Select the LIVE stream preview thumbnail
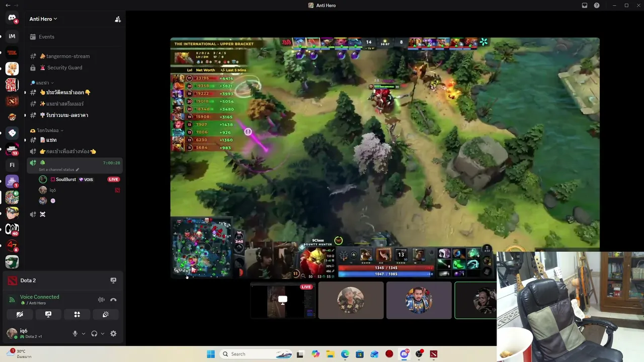 point(283,300)
